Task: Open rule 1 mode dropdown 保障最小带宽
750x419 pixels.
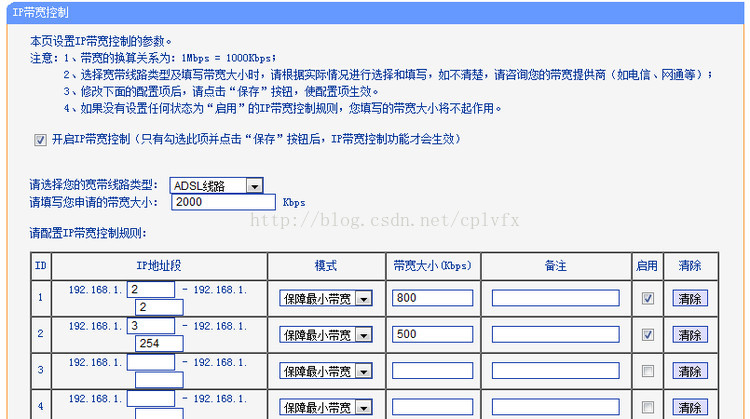Action: click(326, 299)
